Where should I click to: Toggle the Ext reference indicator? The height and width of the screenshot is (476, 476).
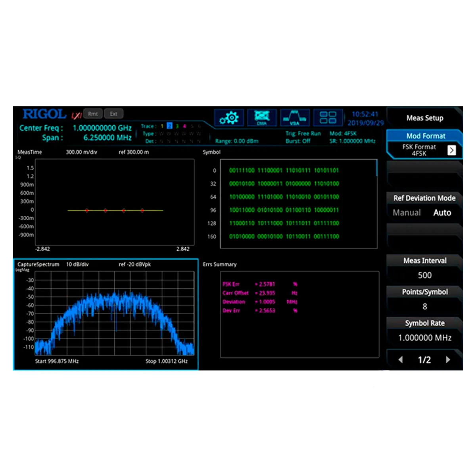113,114
